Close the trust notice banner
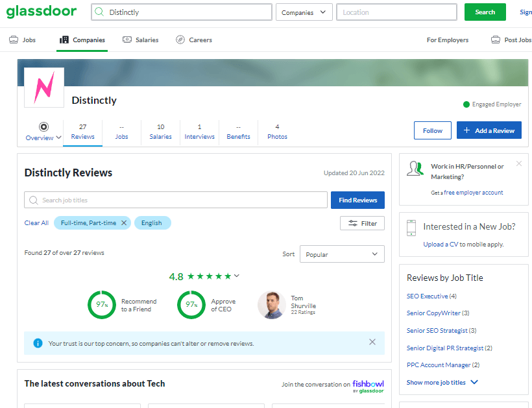The height and width of the screenshot is (408, 532). click(x=372, y=342)
